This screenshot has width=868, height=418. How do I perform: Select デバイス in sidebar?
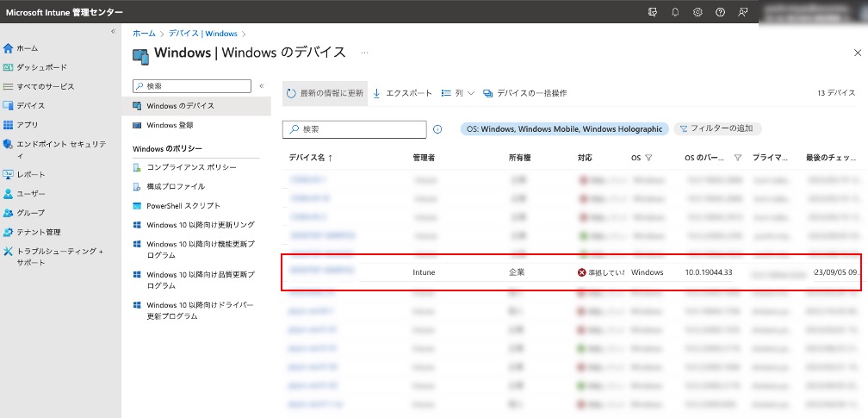tap(24, 105)
